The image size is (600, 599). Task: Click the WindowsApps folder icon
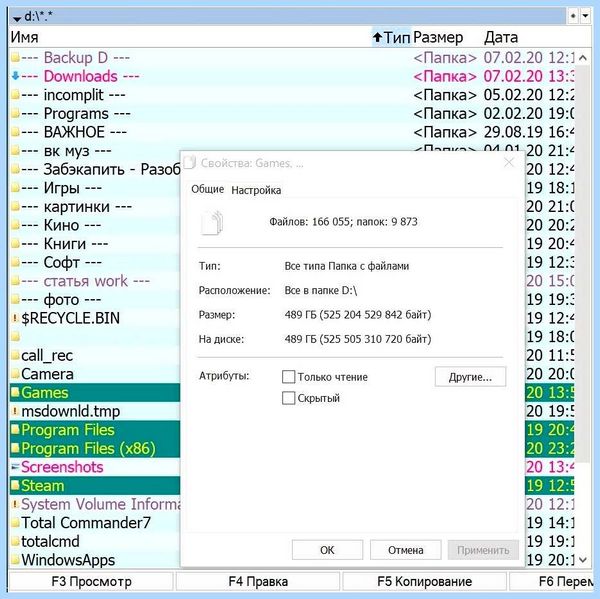pyautogui.click(x=15, y=560)
